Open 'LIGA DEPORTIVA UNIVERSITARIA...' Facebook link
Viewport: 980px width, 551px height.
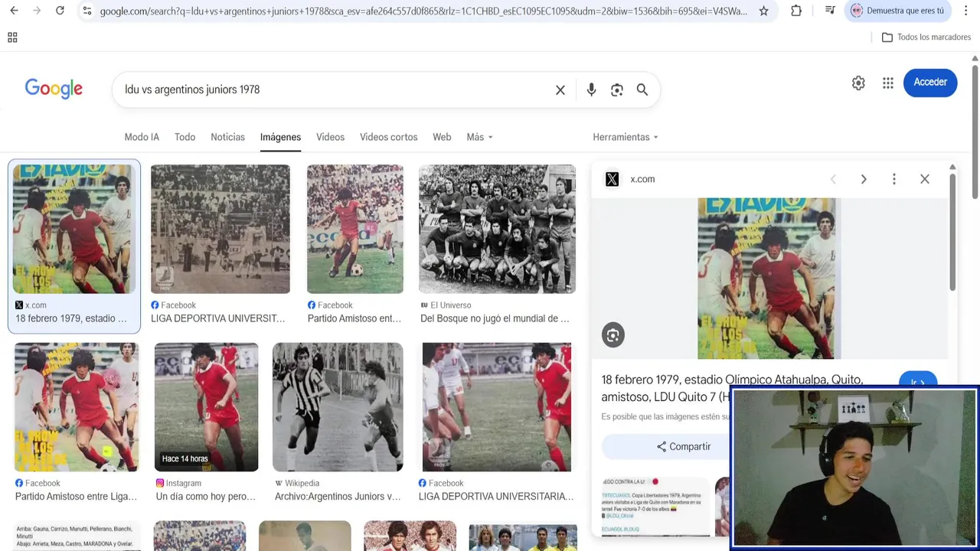[496, 497]
